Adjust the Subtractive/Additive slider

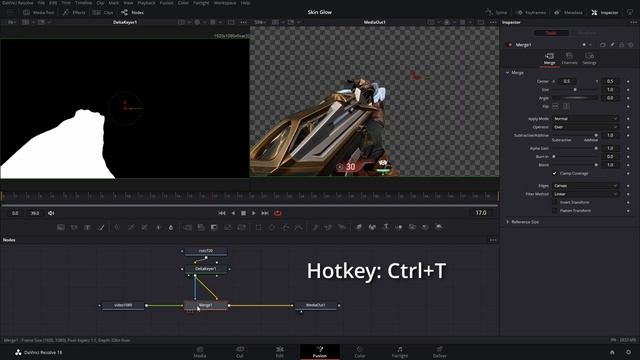[575, 135]
